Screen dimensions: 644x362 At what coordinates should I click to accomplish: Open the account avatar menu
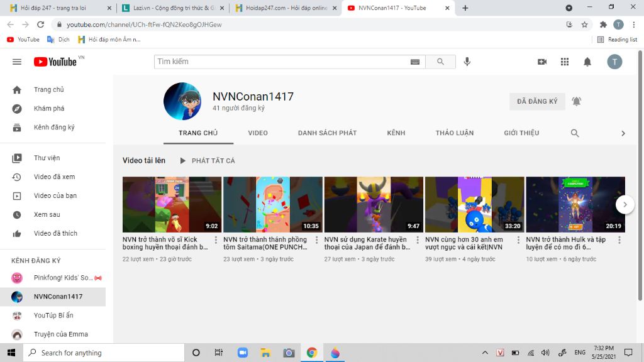614,62
